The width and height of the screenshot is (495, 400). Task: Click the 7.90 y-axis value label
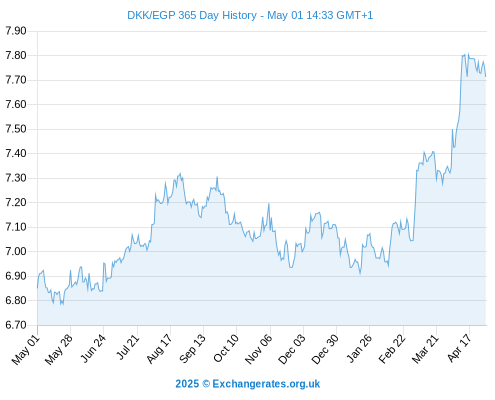pyautogui.click(x=16, y=31)
